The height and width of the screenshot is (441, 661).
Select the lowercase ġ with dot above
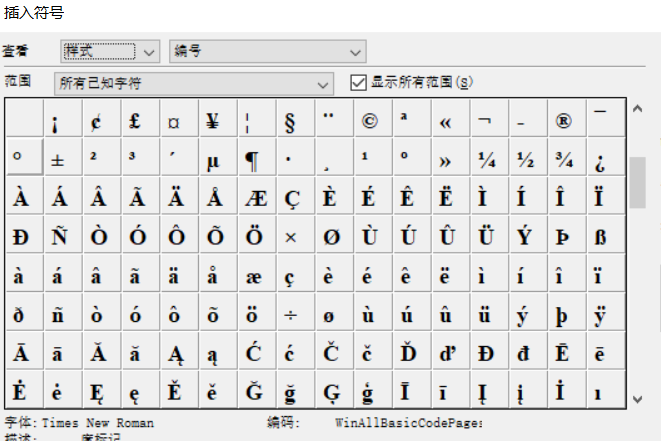pos(373,390)
